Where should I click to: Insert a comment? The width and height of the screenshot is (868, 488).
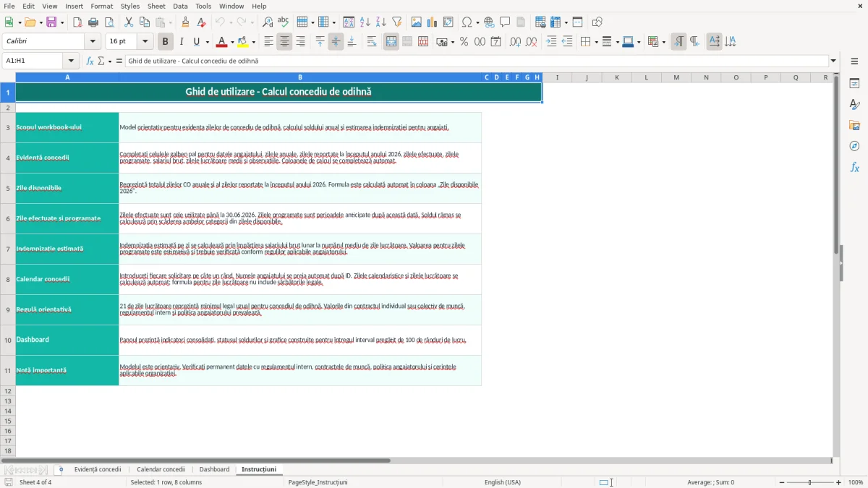tap(506, 22)
